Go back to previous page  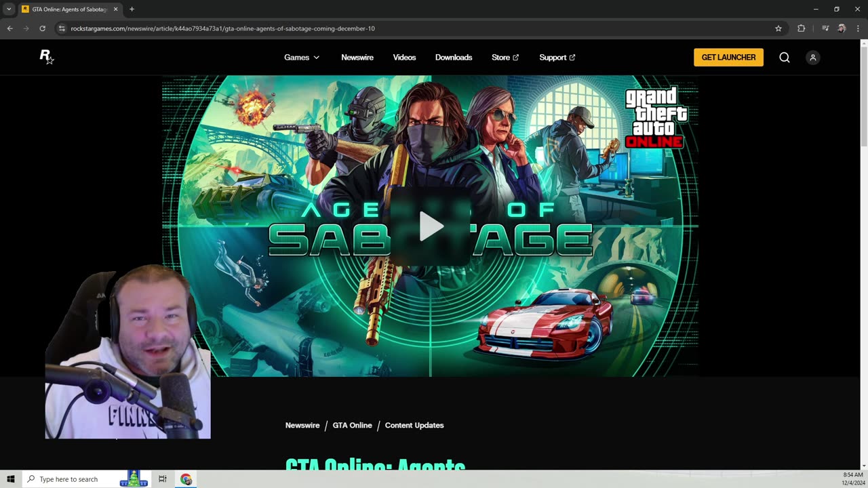pyautogui.click(x=9, y=28)
